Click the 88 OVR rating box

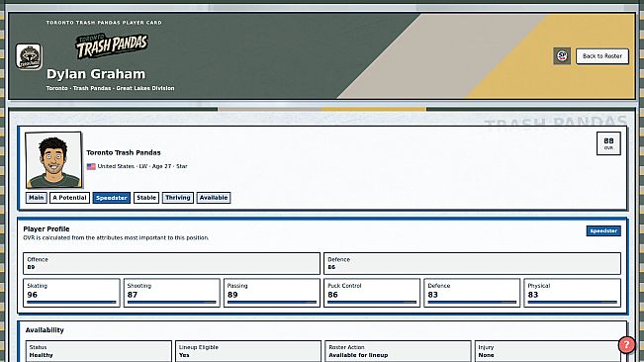[608, 143]
